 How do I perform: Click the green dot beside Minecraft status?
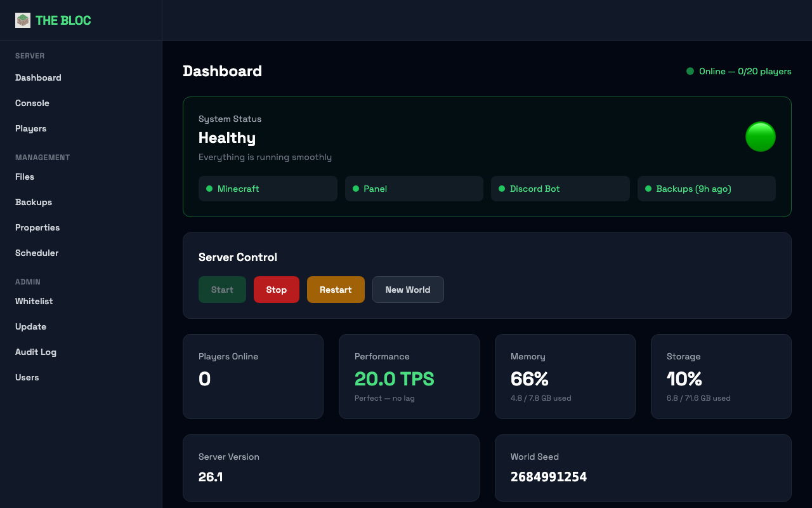pos(209,189)
